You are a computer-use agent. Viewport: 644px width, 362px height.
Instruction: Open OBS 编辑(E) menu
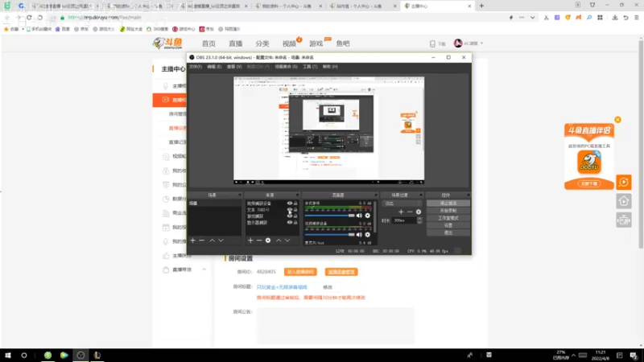click(x=214, y=67)
